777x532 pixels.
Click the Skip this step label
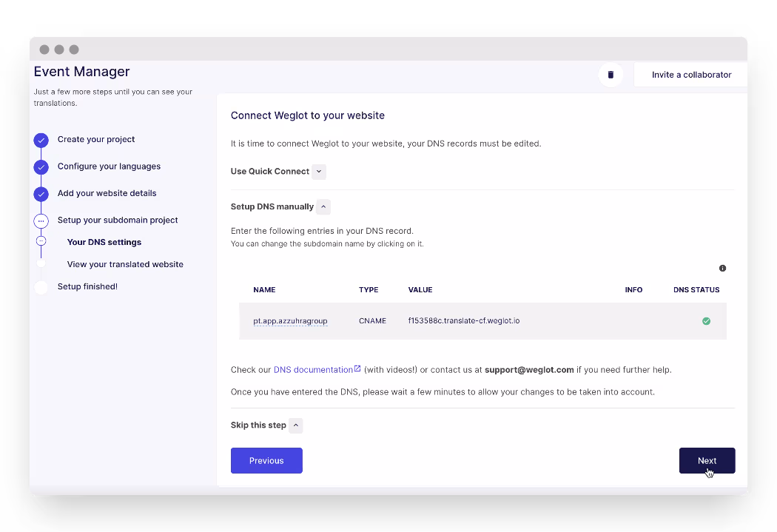pos(258,425)
